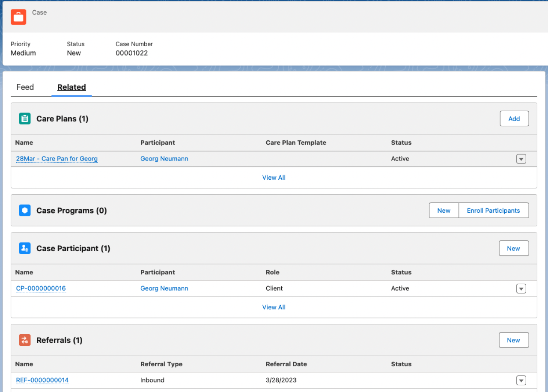Click New in Case Programs

[x=444, y=211]
